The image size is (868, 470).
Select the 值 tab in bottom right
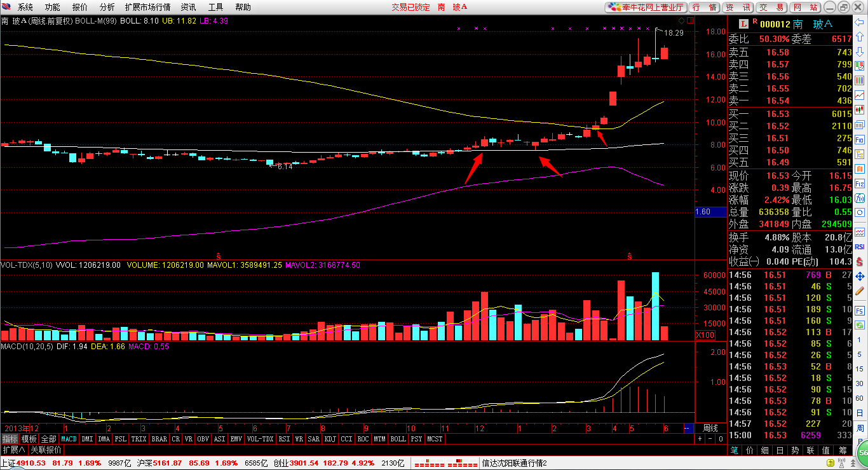tap(826, 450)
